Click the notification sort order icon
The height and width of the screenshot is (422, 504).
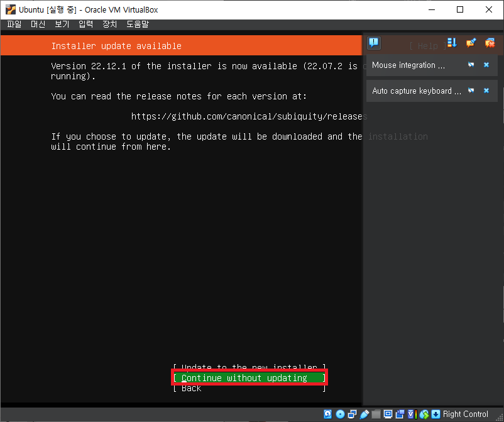452,43
